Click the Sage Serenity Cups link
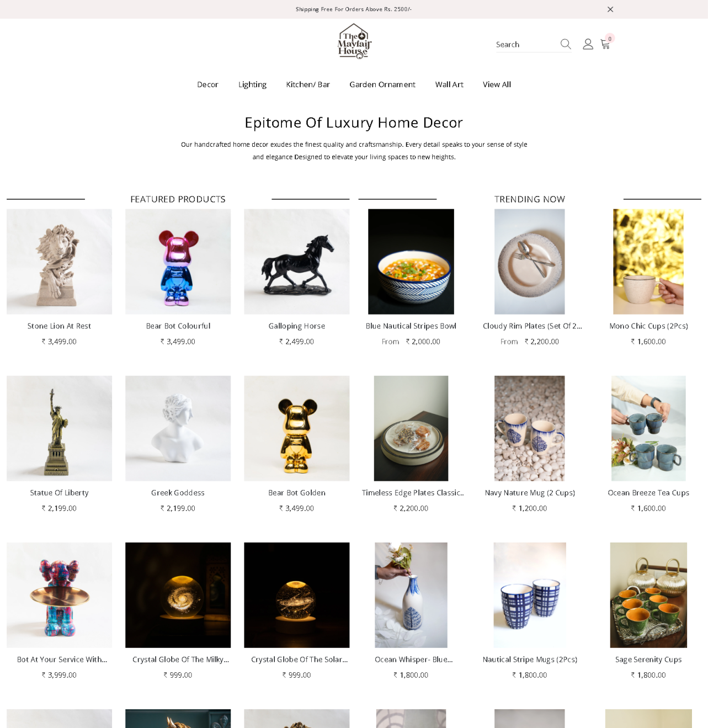Viewport: 708px width, 728px height. 648,660
